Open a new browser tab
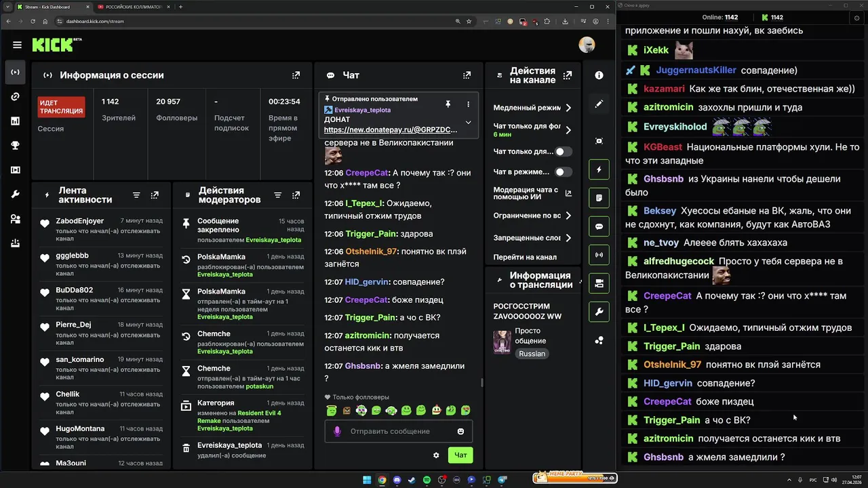The height and width of the screenshot is (488, 868). coord(180,7)
